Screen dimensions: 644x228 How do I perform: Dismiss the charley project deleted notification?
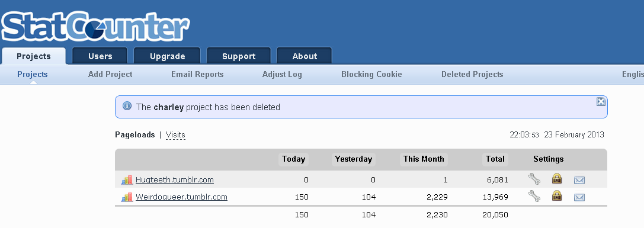[601, 101]
